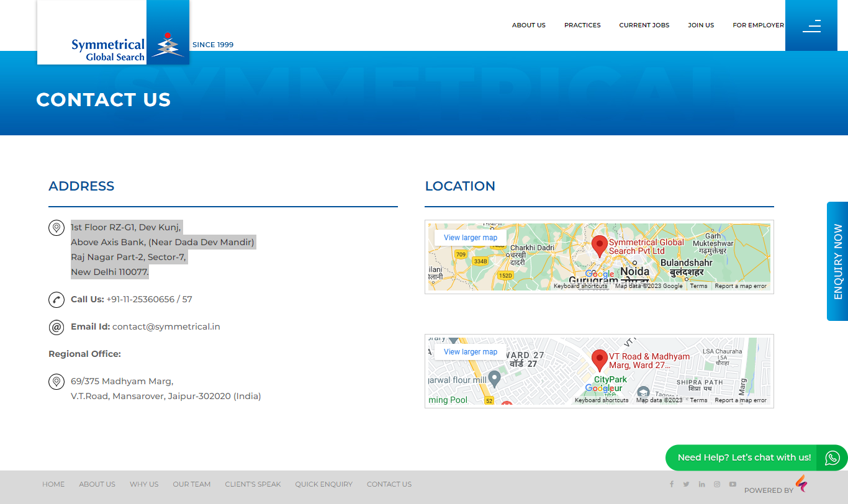This screenshot has width=848, height=504.
Task: Click the Raj Nagar Part-2, Sector-7 line
Action: pos(129,257)
